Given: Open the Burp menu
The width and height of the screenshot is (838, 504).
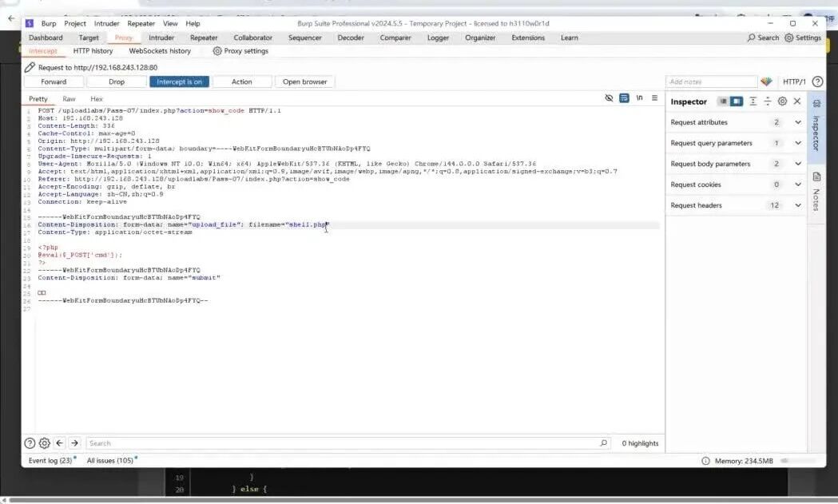Looking at the screenshot, I should pos(49,23).
